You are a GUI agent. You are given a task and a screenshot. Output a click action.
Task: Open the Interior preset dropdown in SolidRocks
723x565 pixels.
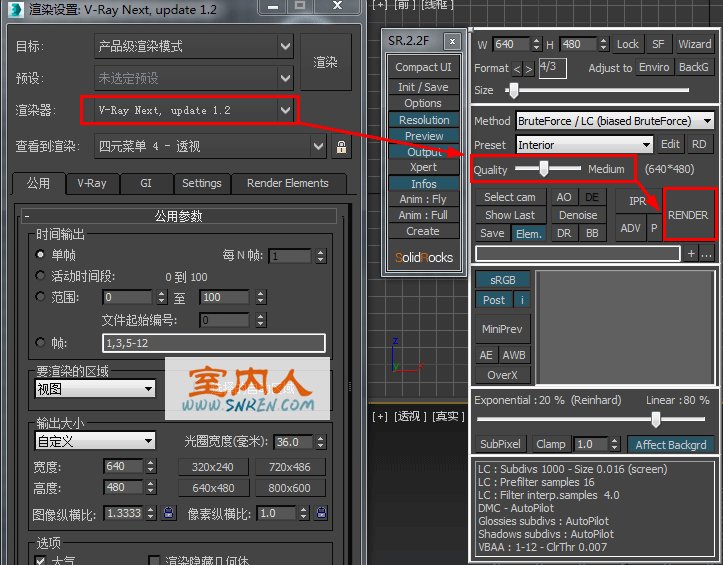[x=584, y=145]
